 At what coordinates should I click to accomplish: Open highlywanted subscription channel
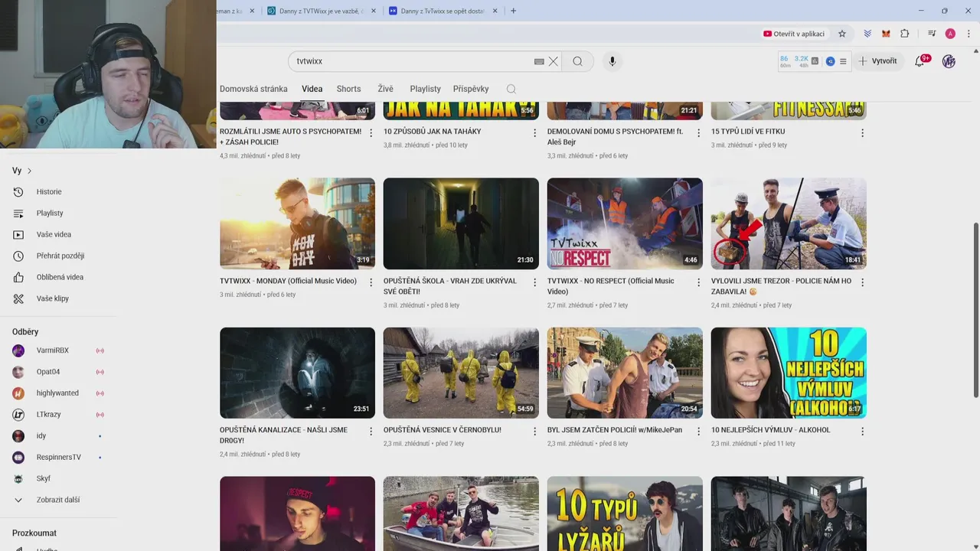(x=58, y=393)
